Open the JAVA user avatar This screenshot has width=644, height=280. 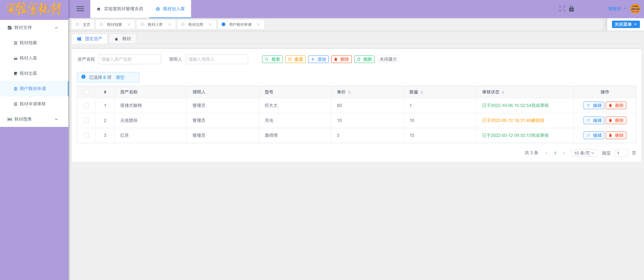click(635, 9)
